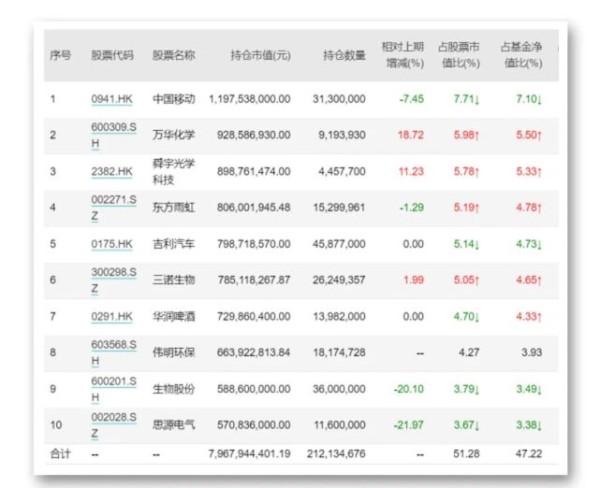The width and height of the screenshot is (600, 488).
Task: Open stock code link 0175.HK
Action: pyautogui.click(x=112, y=244)
